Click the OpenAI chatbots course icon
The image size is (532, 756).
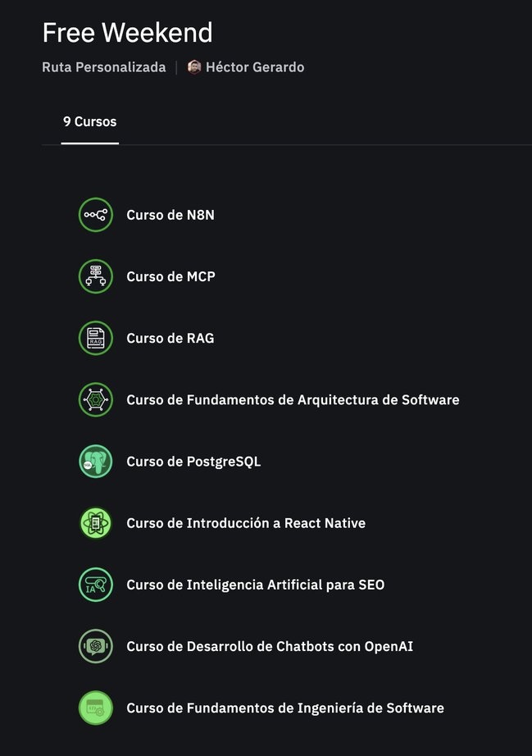pyautogui.click(x=96, y=646)
